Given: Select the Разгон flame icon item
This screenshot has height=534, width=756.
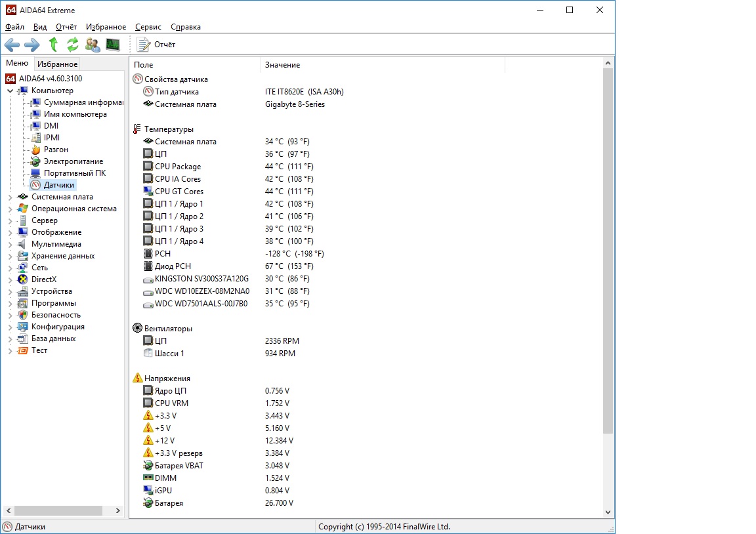Looking at the screenshot, I should coord(55,150).
